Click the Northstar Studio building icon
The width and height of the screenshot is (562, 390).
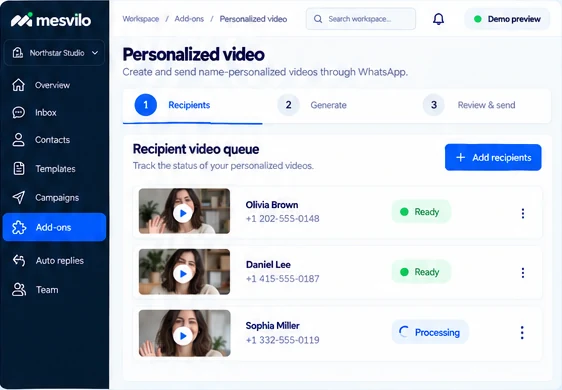[x=18, y=53]
